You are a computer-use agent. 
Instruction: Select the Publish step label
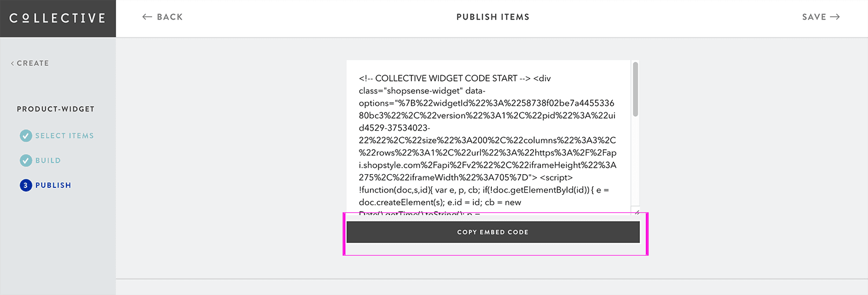pyautogui.click(x=53, y=186)
